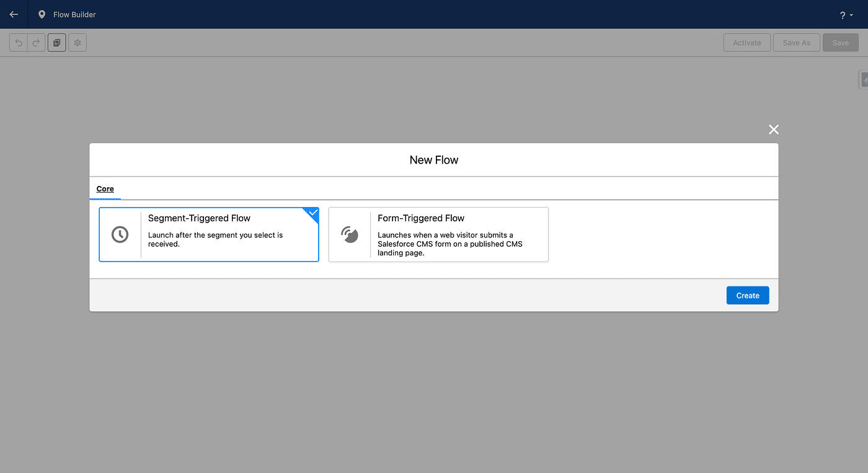Choose the Form-Triggered Flow title
Viewport: 868px width, 473px height.
click(x=421, y=218)
